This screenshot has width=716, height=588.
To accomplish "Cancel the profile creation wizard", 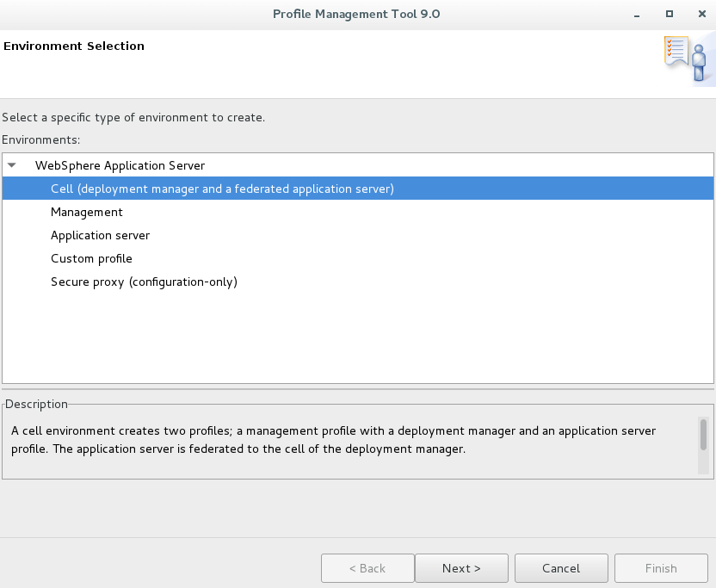I will 561,568.
